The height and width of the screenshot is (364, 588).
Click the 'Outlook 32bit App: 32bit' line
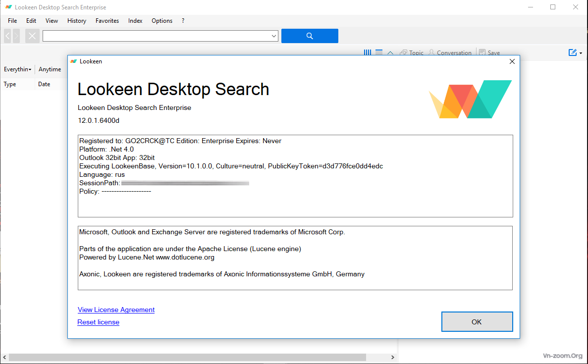(117, 158)
